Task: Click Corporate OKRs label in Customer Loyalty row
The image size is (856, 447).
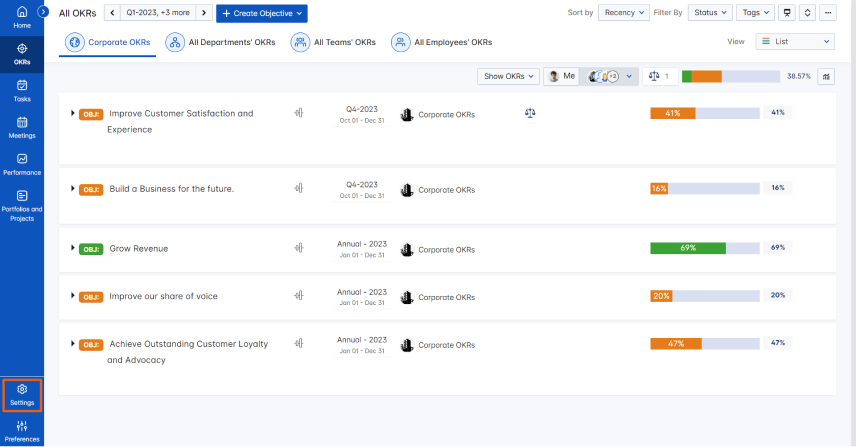Action: tap(447, 345)
